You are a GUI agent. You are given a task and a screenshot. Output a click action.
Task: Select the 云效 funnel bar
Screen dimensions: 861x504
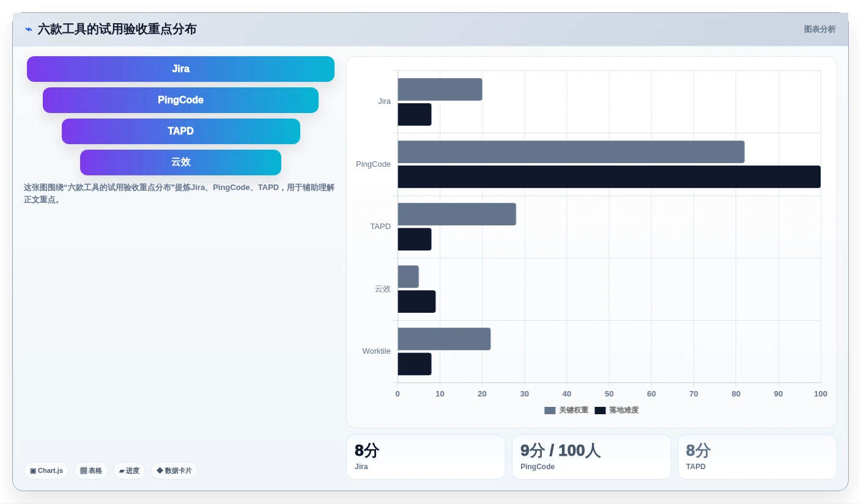coord(180,163)
